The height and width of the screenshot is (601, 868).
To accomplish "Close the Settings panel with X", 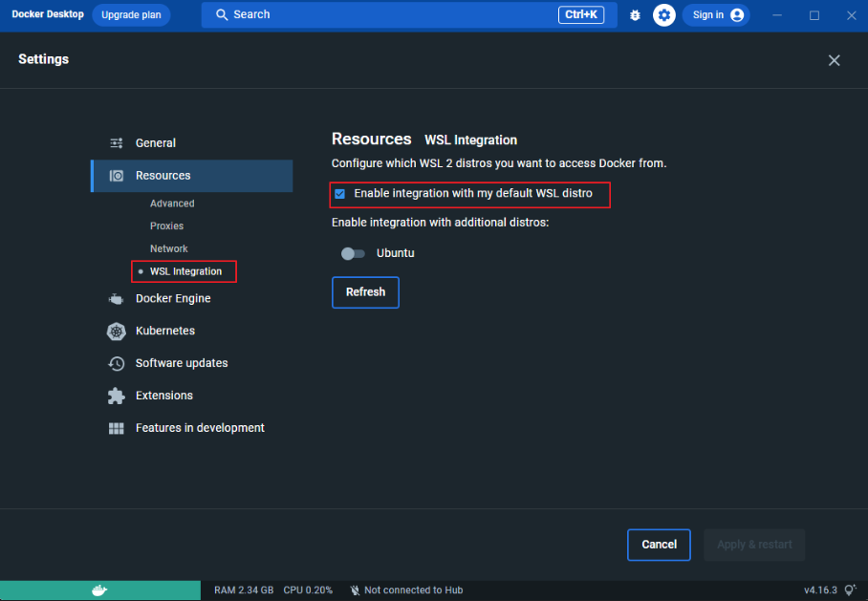I will pyautogui.click(x=834, y=60).
